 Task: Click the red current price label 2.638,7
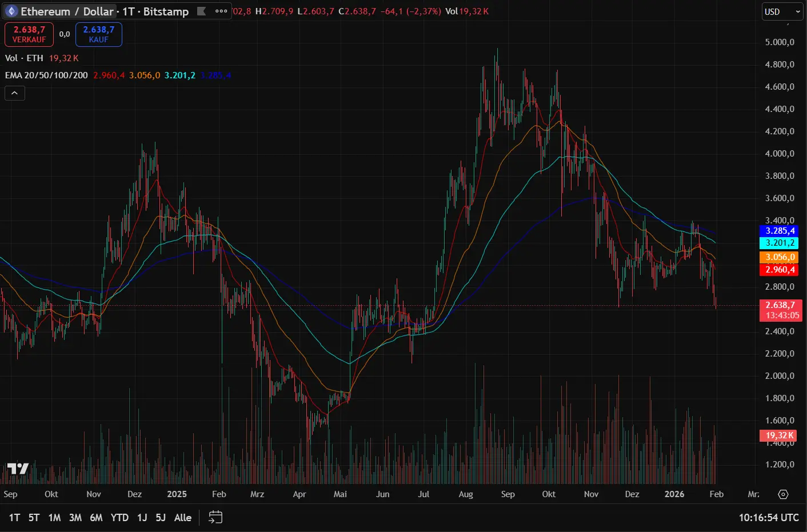coord(780,305)
